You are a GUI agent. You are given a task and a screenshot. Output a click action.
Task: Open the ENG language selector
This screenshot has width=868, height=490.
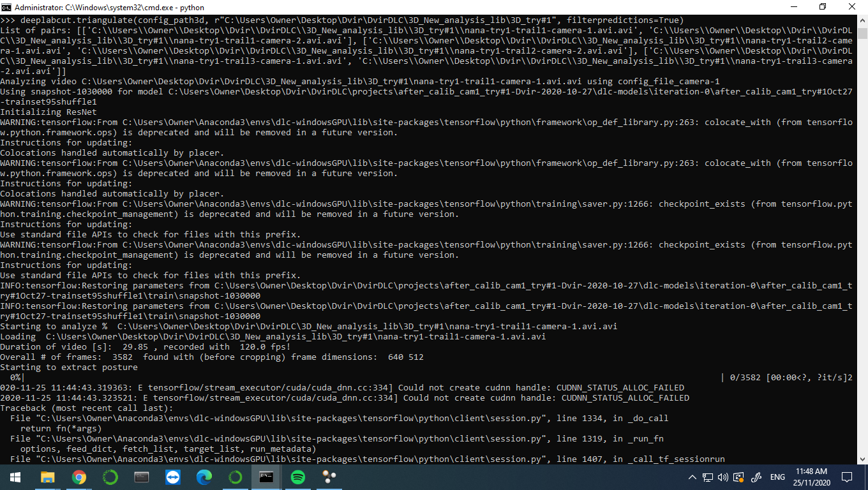tap(777, 477)
